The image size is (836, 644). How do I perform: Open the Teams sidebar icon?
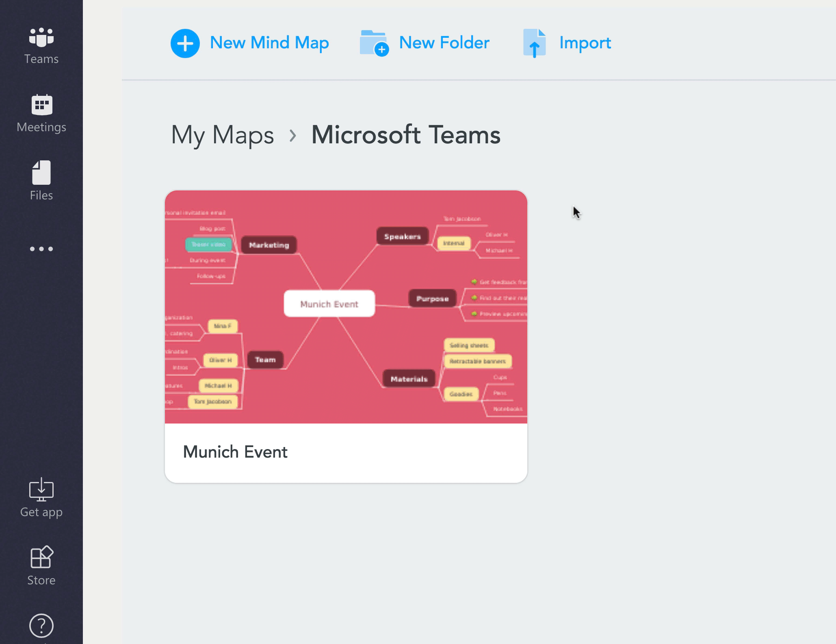41,38
